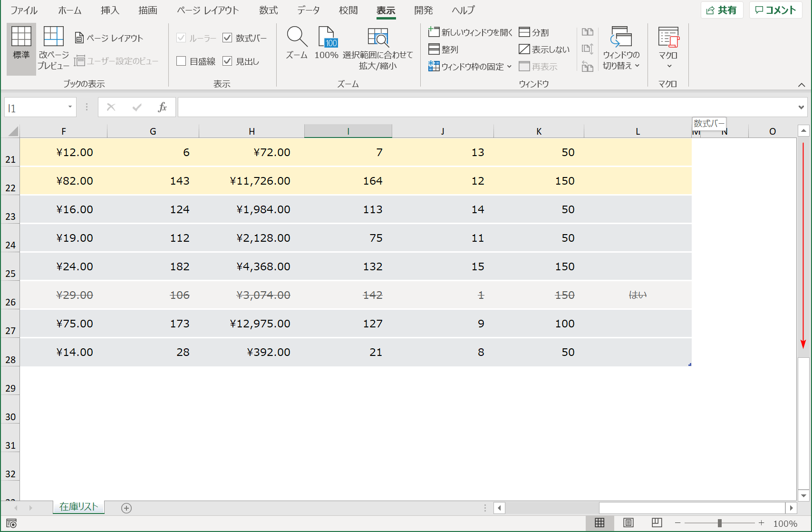
Task: Switch to the データ ribbon tab
Action: [x=308, y=10]
